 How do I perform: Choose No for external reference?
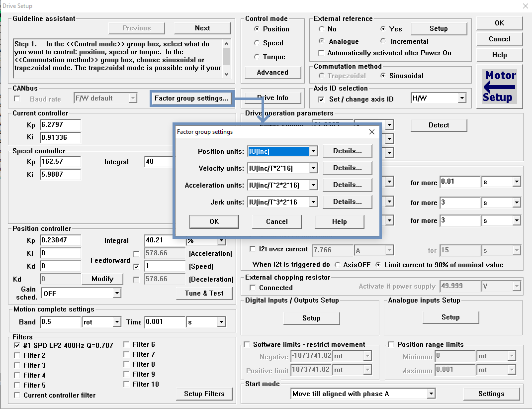321,29
